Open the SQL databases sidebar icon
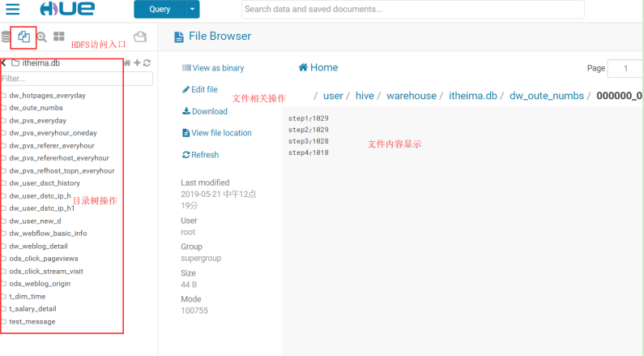The image size is (644, 356). point(6,36)
